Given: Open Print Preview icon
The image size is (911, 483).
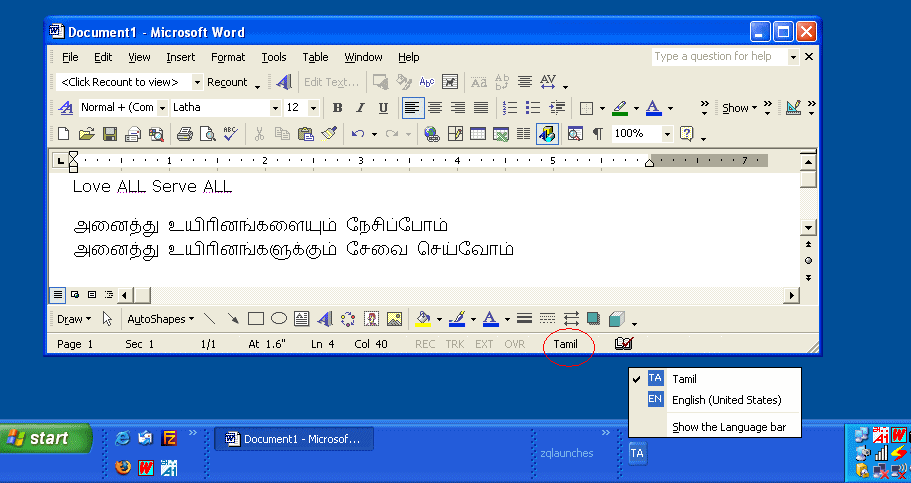Looking at the screenshot, I should (x=207, y=134).
